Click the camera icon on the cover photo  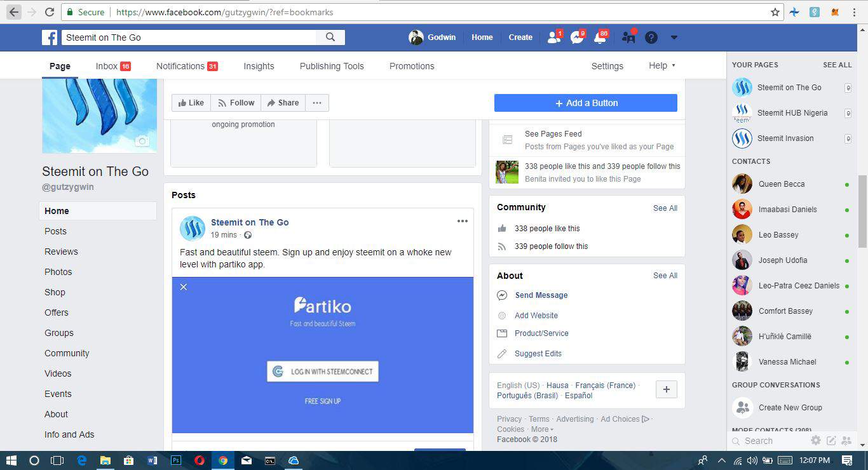tap(142, 141)
